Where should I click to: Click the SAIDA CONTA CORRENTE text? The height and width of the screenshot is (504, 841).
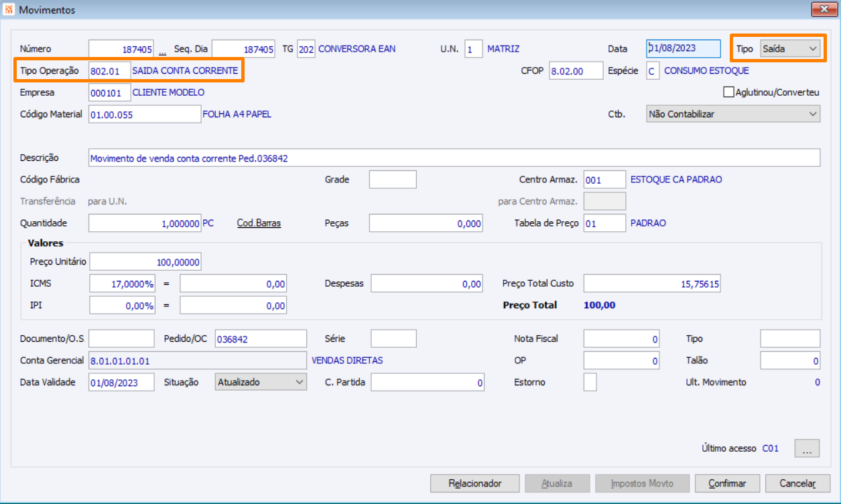click(185, 70)
